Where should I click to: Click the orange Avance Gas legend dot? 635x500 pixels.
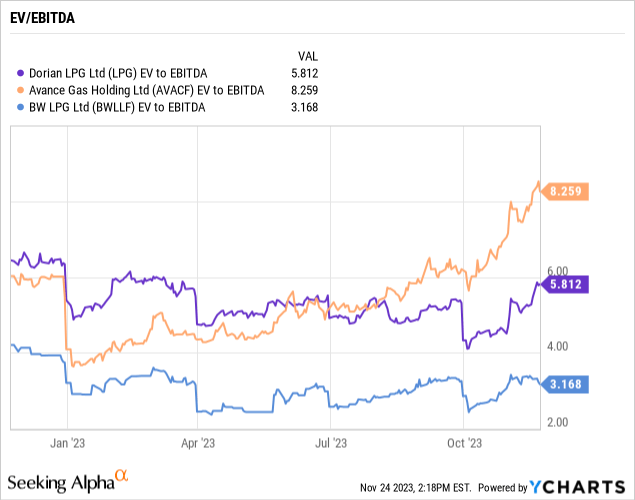22,91
